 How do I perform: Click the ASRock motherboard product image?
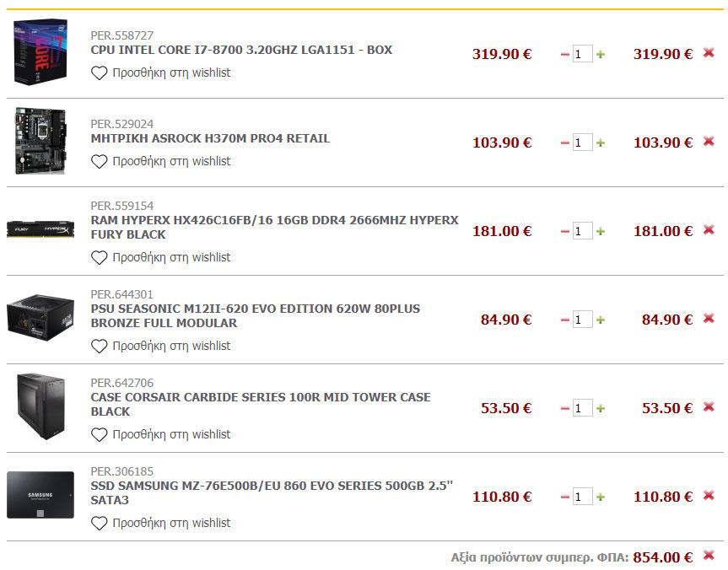(x=40, y=141)
